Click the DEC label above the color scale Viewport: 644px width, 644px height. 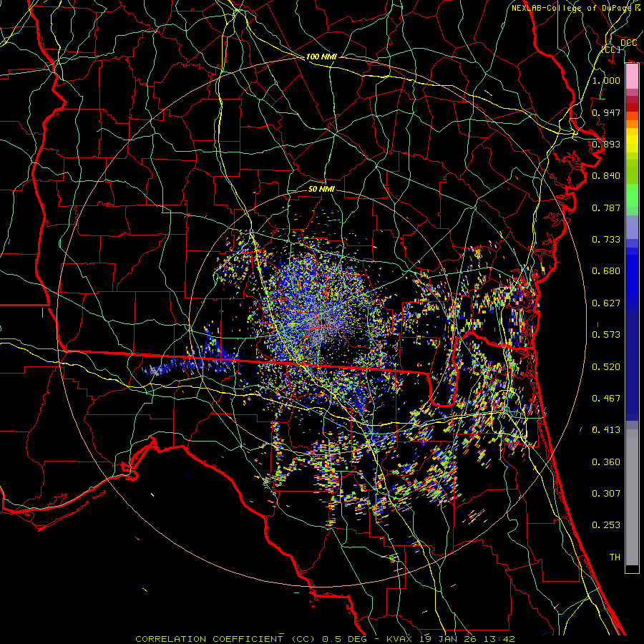(x=628, y=42)
